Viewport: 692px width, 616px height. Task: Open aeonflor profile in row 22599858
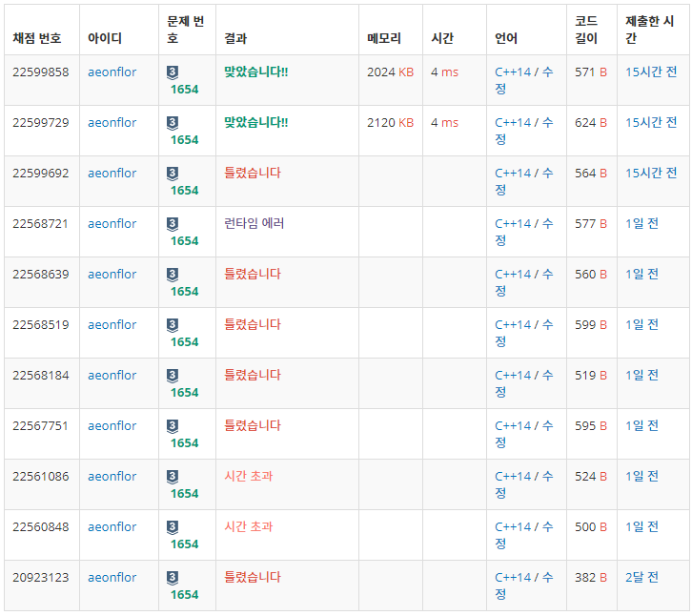click(x=112, y=72)
